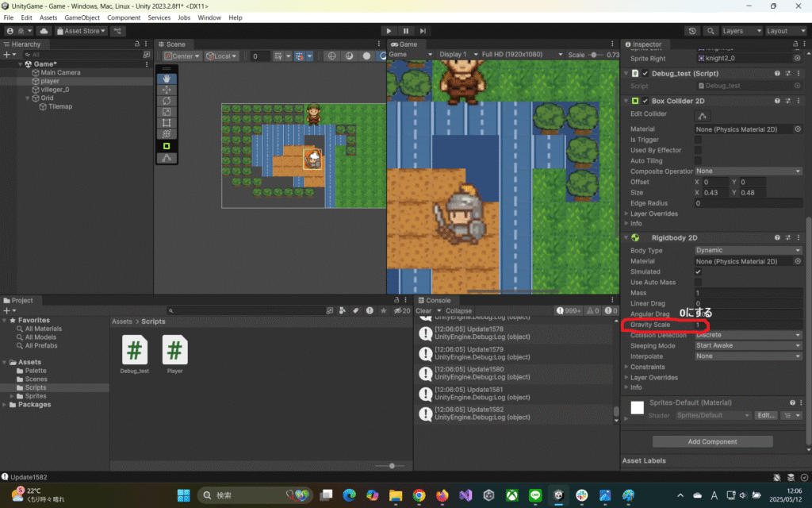This screenshot has width=812, height=508.
Task: Open Microsoft Edge from the taskbar
Action: (x=349, y=495)
